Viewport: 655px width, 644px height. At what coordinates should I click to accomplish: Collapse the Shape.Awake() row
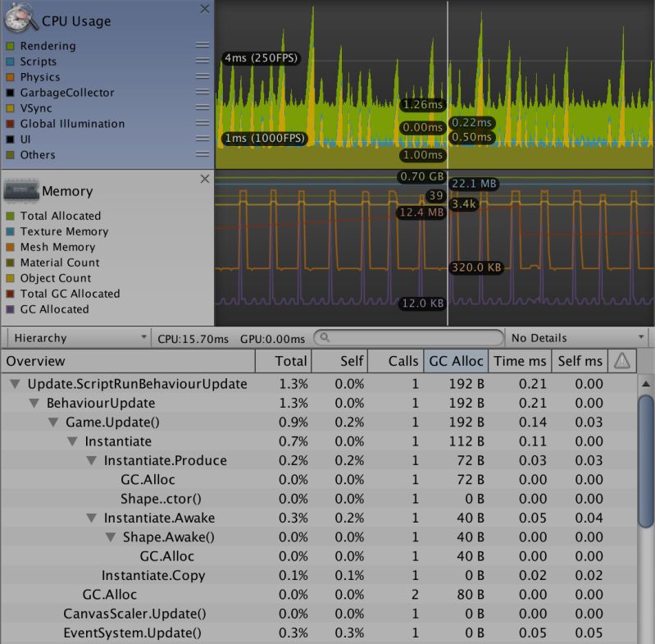coord(111,537)
